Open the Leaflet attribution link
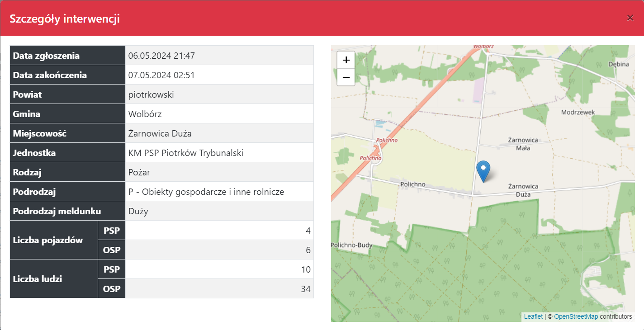644x330 pixels. [x=533, y=316]
